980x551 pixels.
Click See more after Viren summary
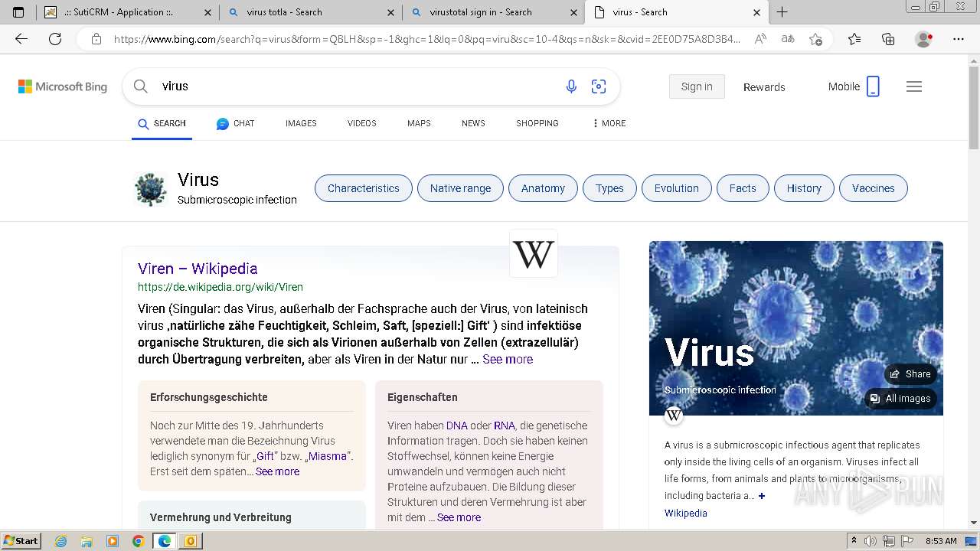[508, 359]
